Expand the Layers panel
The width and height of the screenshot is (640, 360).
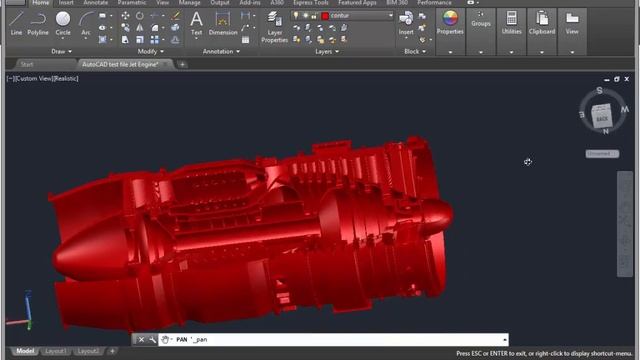point(327,51)
